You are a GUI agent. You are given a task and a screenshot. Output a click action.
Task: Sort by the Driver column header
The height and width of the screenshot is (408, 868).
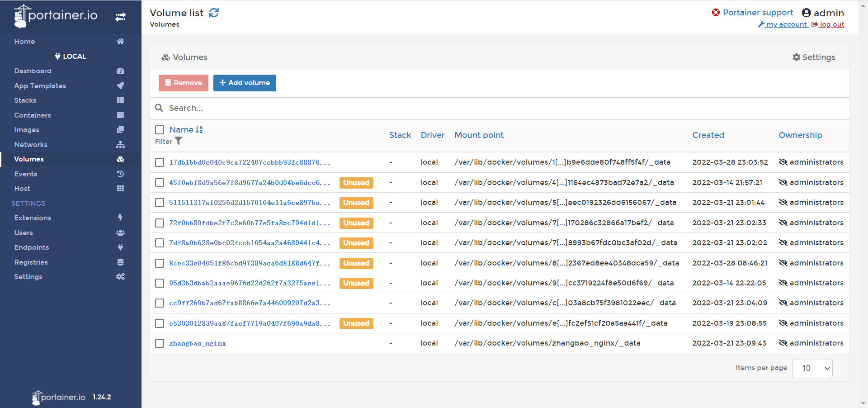tap(433, 135)
